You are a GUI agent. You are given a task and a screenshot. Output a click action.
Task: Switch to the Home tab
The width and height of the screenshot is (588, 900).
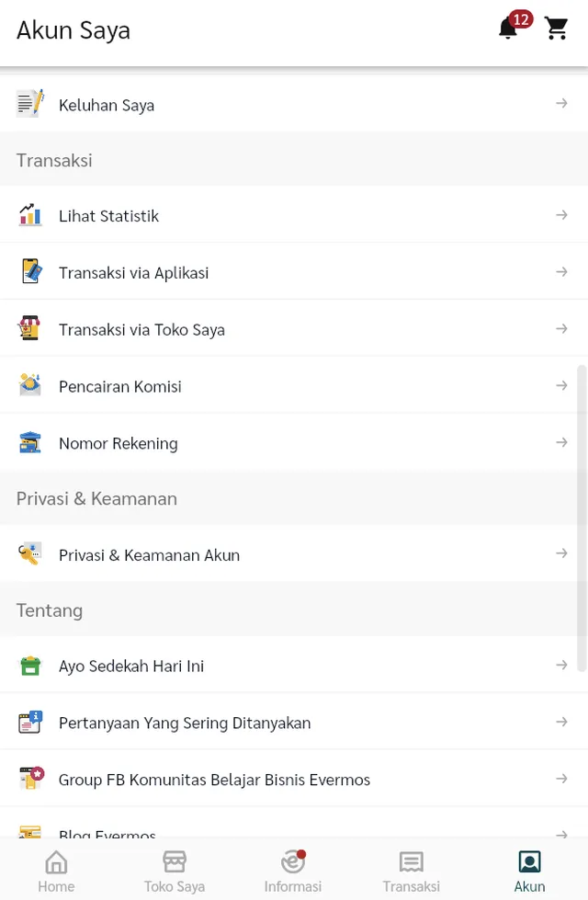(x=56, y=870)
